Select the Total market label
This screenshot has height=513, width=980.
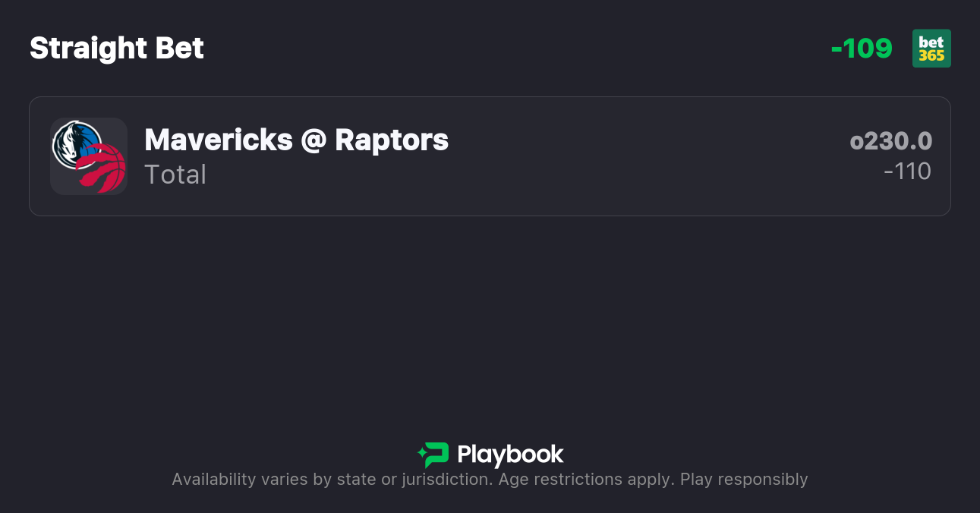tap(175, 174)
